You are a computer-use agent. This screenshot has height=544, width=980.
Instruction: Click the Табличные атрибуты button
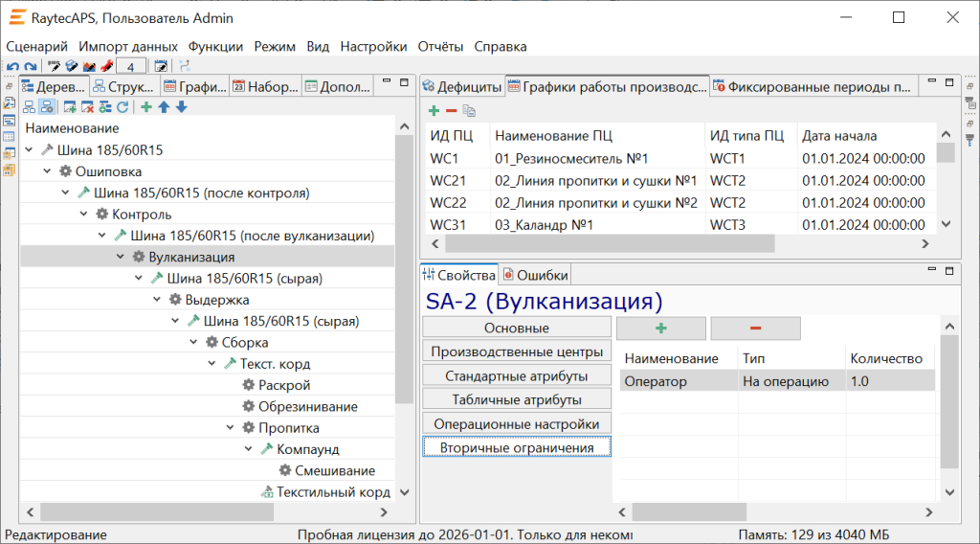(516, 399)
